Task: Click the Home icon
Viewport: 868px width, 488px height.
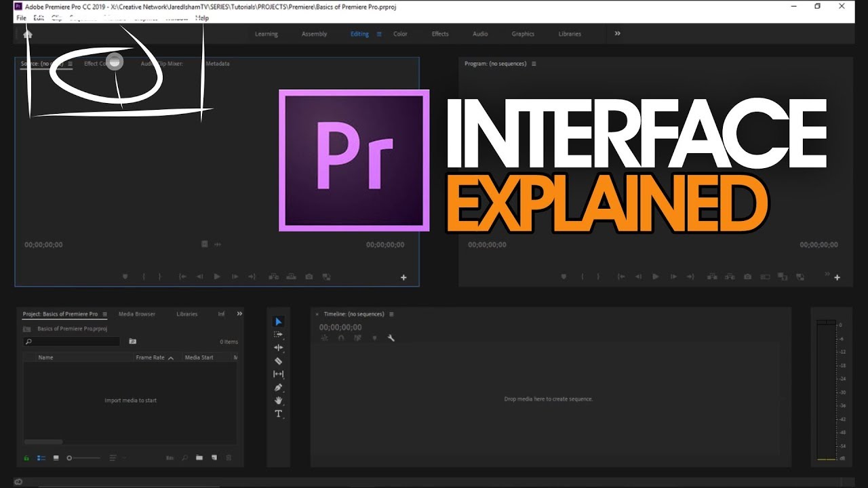Action: 28,34
